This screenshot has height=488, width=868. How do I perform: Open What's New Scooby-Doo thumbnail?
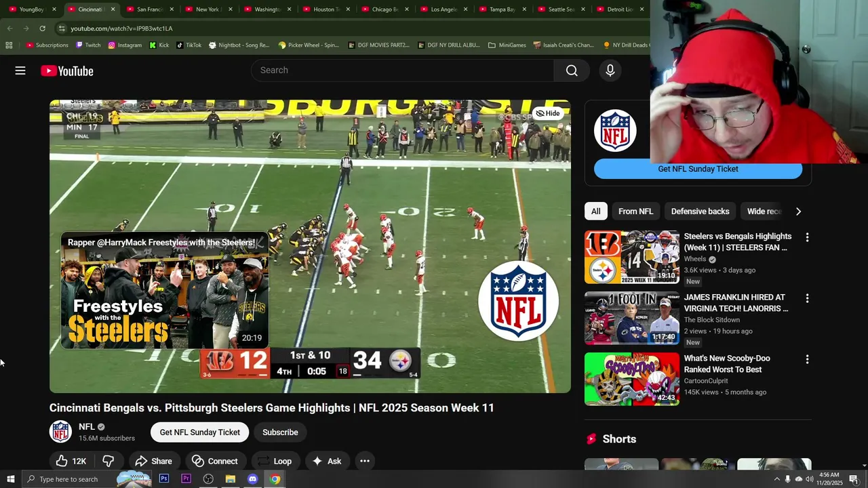632,379
